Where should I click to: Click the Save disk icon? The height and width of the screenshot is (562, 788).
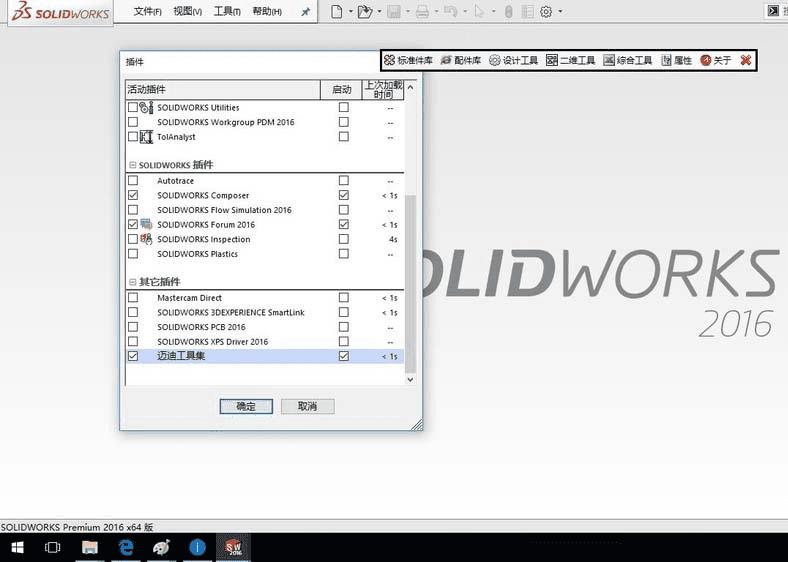click(394, 12)
